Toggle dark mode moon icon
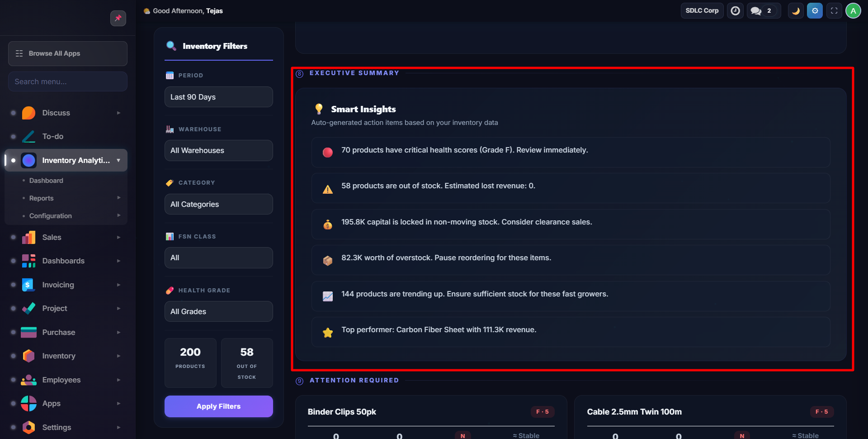 pyautogui.click(x=796, y=11)
